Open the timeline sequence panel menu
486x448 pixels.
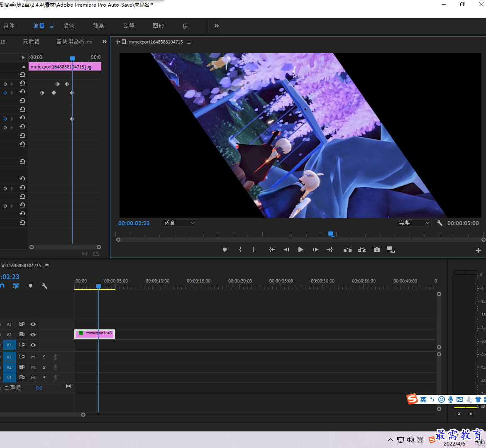(47, 265)
